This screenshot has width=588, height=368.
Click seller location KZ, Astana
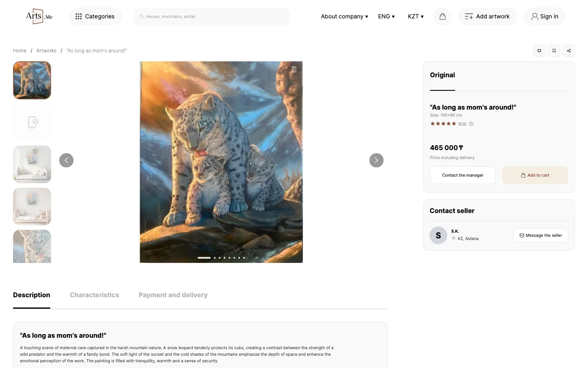click(468, 238)
